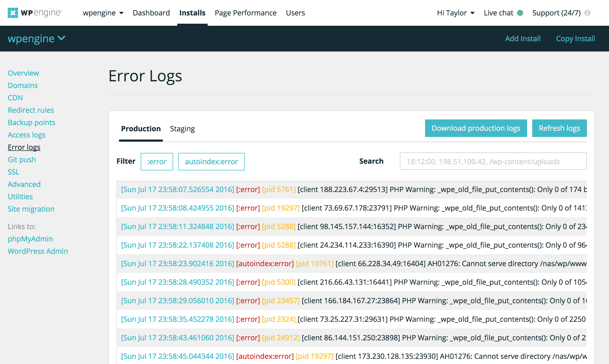
Task: Click the Copy Install link
Action: point(575,38)
